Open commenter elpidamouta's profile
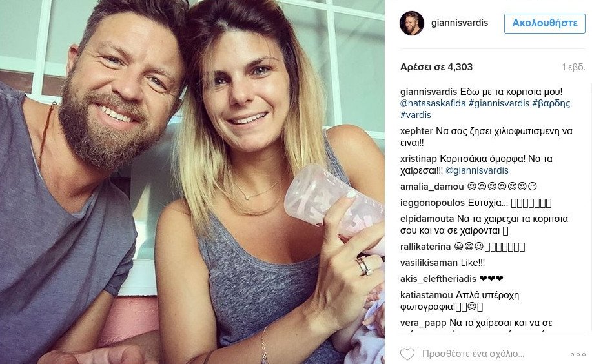The width and height of the screenshot is (592, 364). tap(427, 219)
